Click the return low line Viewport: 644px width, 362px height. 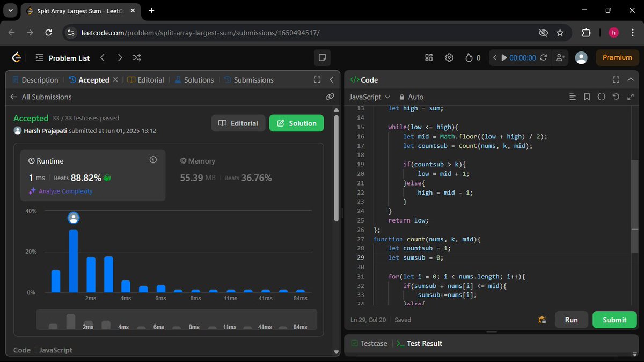tap(408, 220)
